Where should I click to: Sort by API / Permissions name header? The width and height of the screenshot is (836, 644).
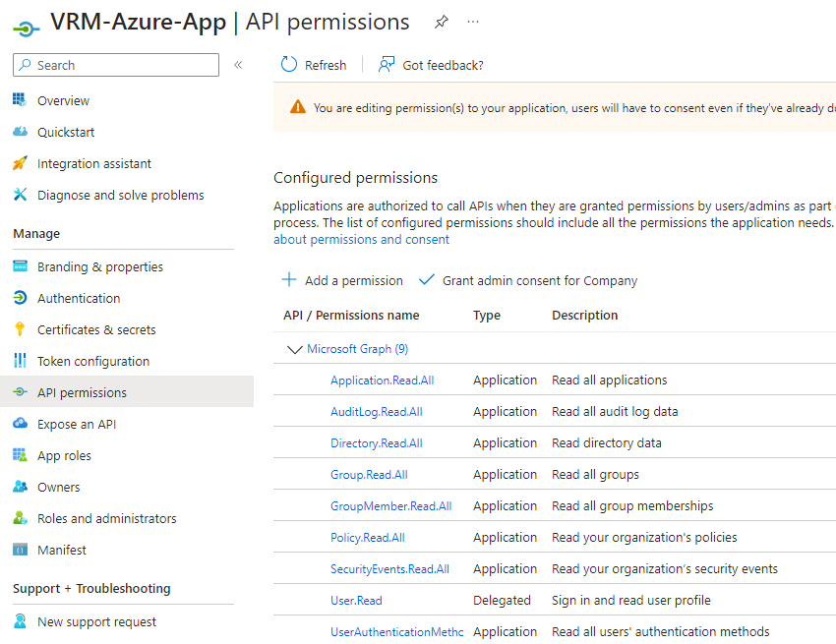click(351, 315)
